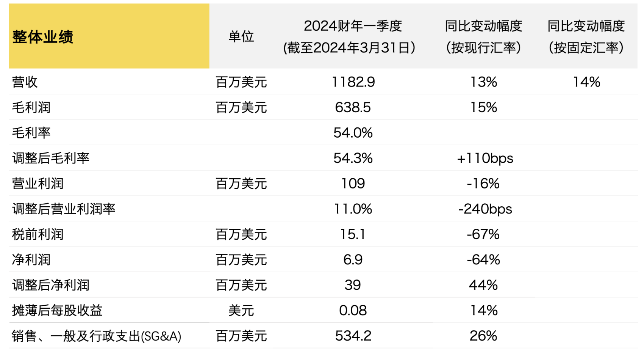Click the 同比变动幅度 (按固定汇率) header
Image resolution: width=644 pixels, height=355 pixels.
tap(586, 36)
